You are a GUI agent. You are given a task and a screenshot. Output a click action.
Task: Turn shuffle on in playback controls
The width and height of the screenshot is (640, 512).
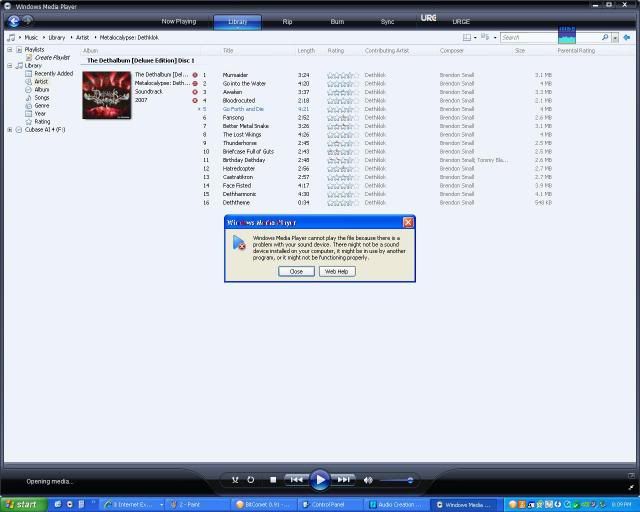point(235,480)
